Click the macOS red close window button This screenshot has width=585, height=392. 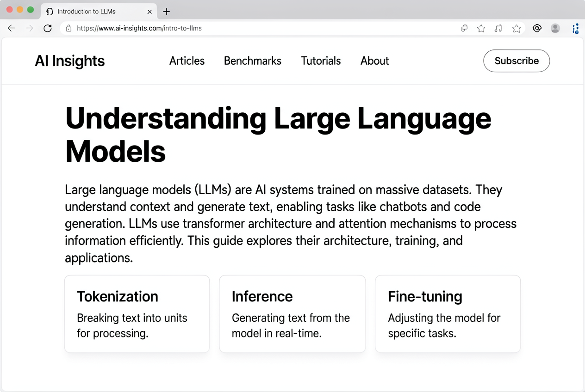coord(9,10)
